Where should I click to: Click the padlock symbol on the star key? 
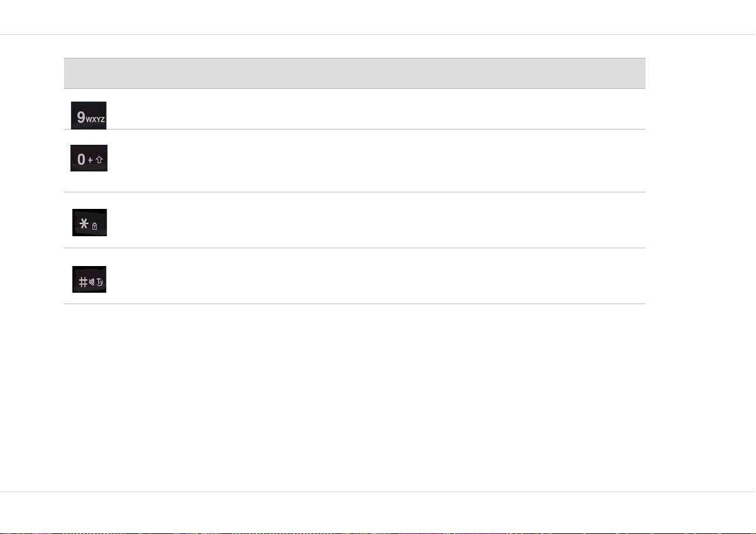click(x=95, y=226)
